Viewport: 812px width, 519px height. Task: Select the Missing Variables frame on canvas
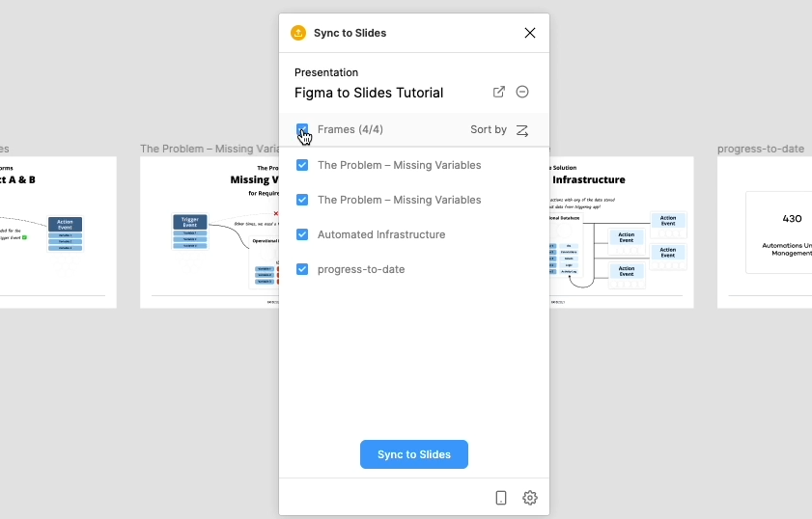point(210,232)
